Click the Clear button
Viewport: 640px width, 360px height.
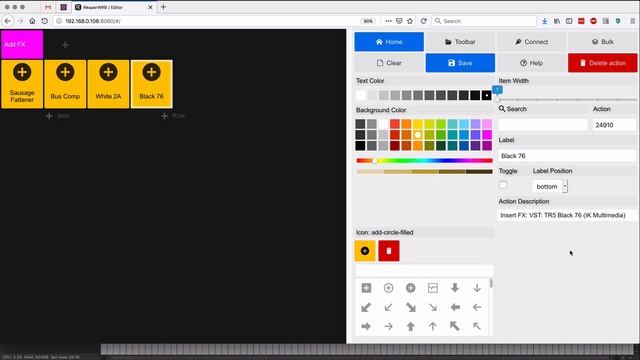389,63
